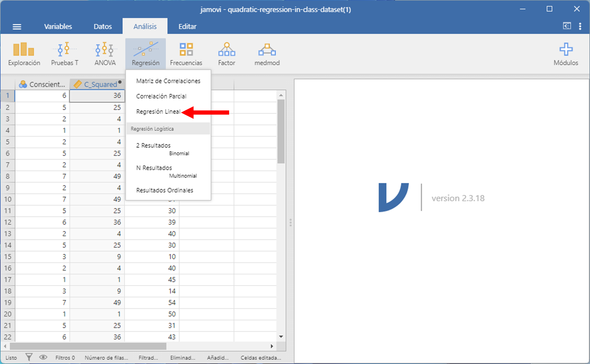Open the medmod module menu

pyautogui.click(x=267, y=54)
